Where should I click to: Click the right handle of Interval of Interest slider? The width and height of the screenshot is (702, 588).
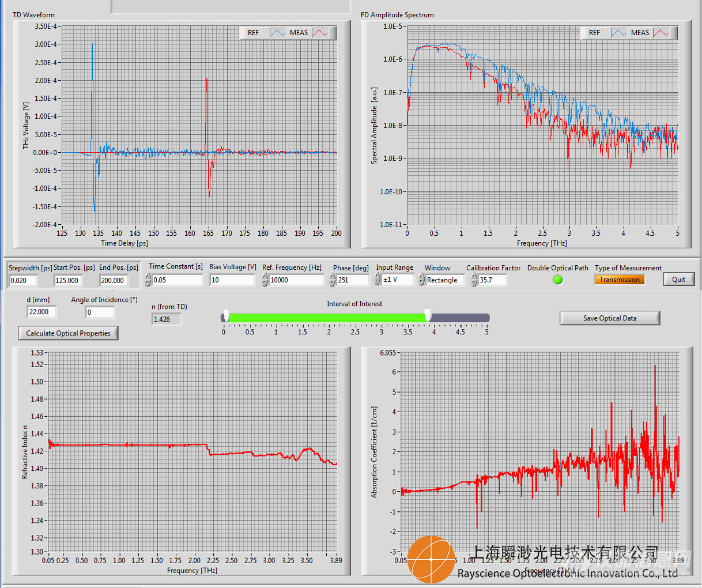click(428, 315)
